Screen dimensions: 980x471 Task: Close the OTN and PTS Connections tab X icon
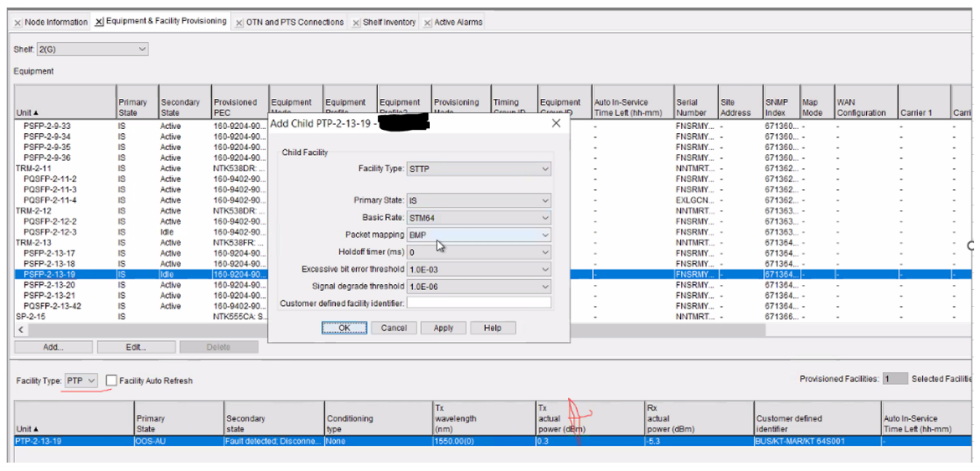coord(240,23)
